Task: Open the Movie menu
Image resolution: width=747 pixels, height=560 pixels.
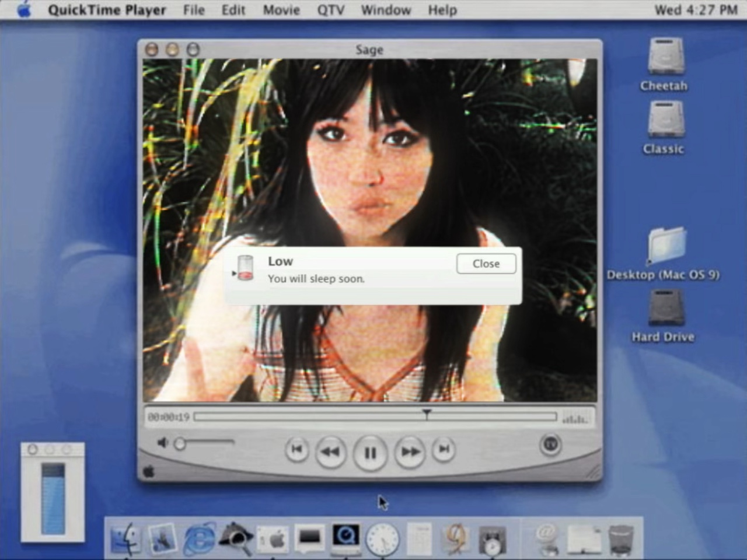Action: point(281,10)
